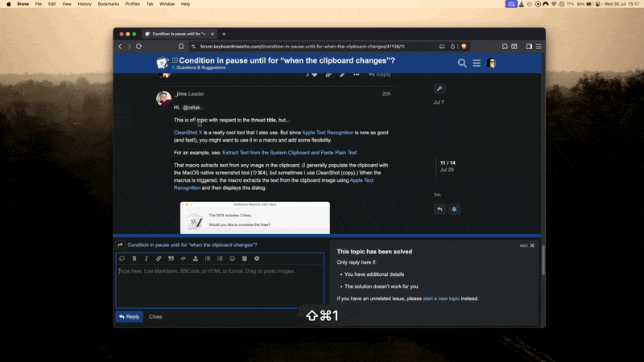Click Close to discard the composer

(155, 317)
